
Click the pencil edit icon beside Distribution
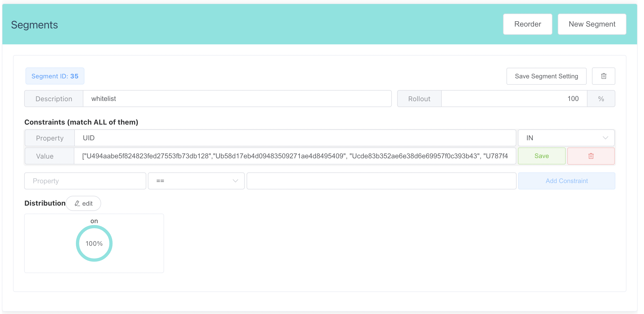point(77,203)
